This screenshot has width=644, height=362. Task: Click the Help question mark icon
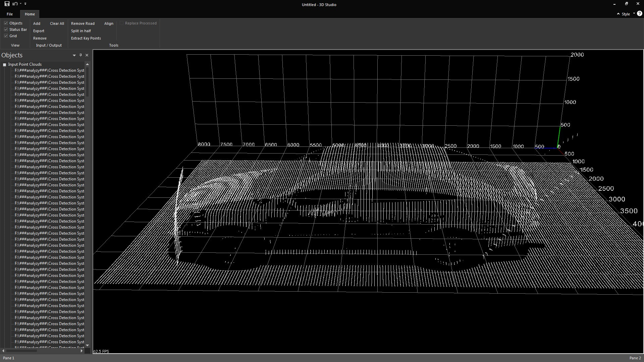[x=639, y=14]
